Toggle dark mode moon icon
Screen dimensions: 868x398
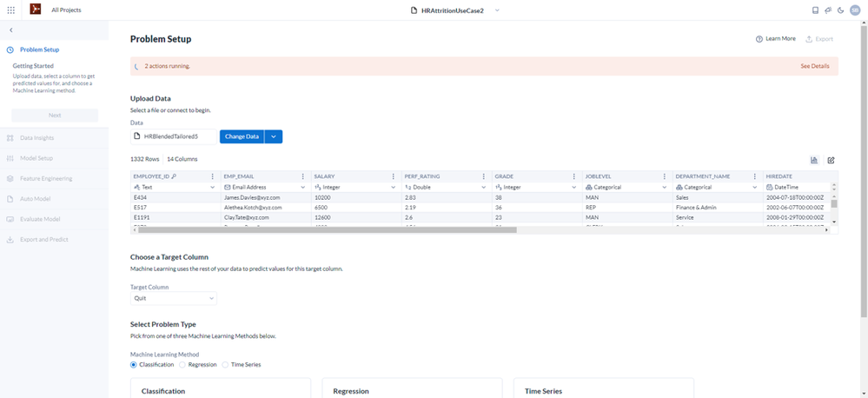[841, 10]
